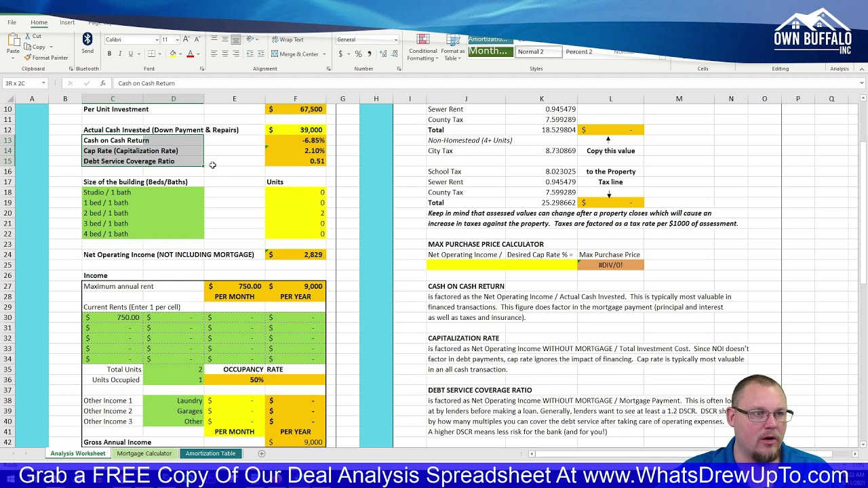The width and height of the screenshot is (868, 488).
Task: Select row 24 header
Action: [x=8, y=255]
